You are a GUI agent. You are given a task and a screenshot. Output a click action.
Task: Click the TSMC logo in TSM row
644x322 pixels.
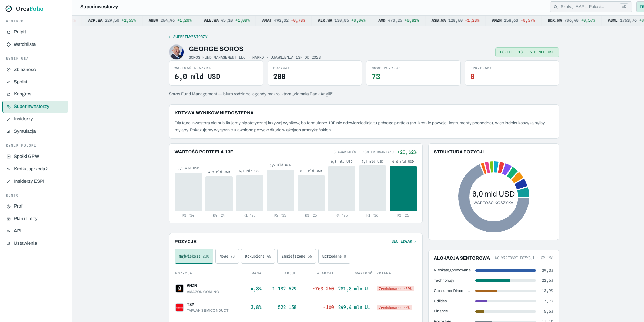(180, 308)
